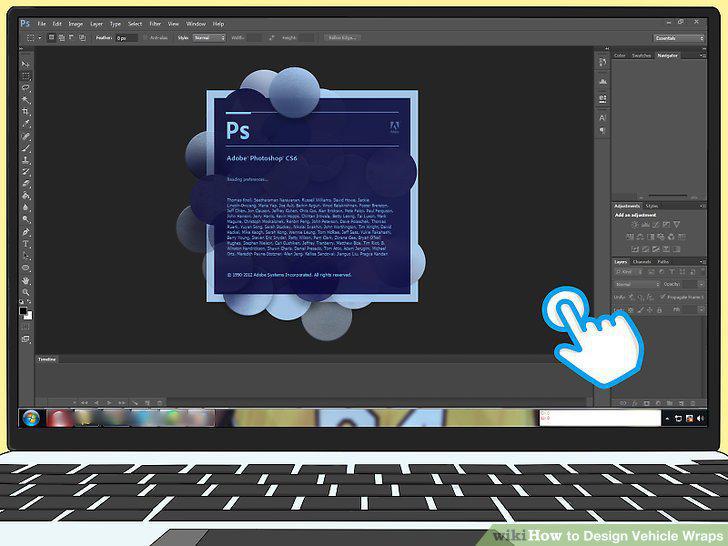Select the Paint Bucket tool
The image size is (728, 546).
[26, 196]
